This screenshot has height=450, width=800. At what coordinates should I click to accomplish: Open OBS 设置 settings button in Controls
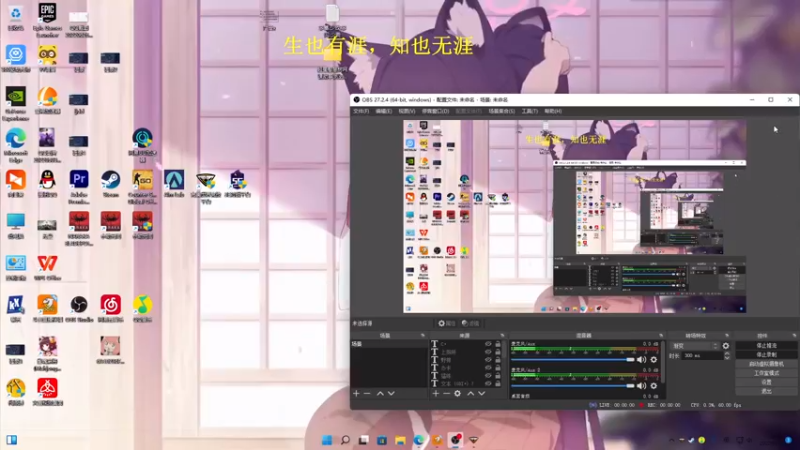pos(766,382)
